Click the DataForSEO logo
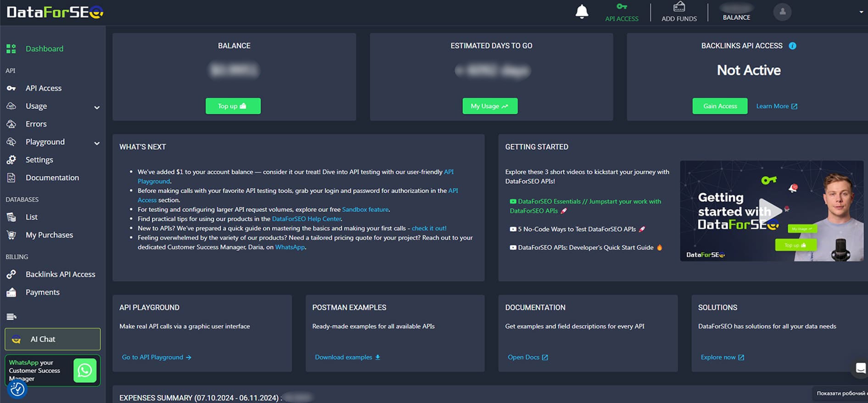This screenshot has height=403, width=868. [55, 12]
